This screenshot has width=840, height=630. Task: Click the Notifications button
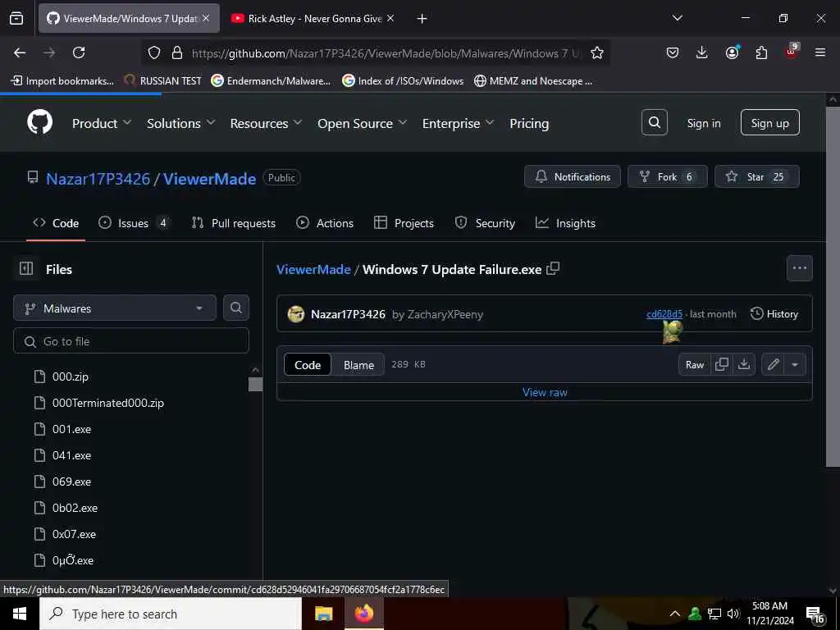(572, 176)
